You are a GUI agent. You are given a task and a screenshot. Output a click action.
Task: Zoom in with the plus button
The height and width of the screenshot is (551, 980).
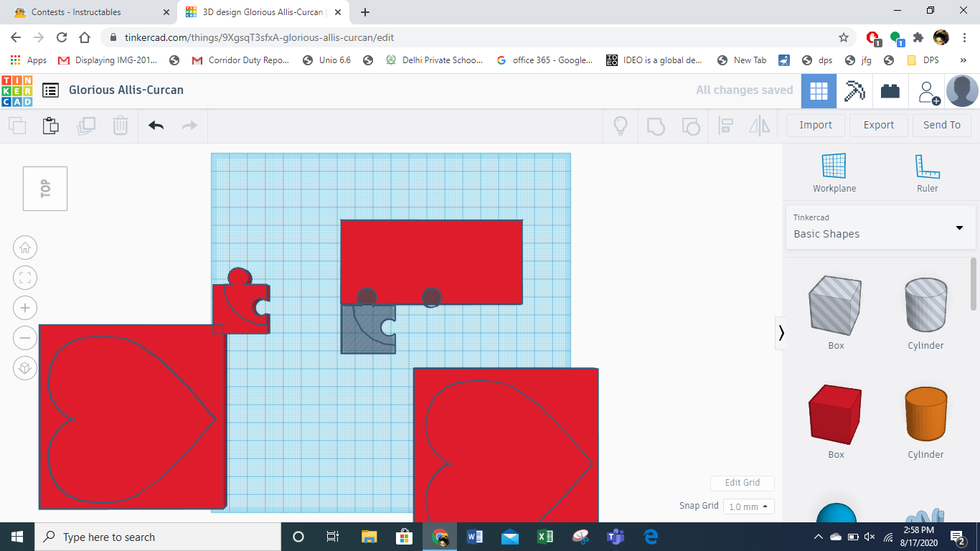(x=25, y=309)
